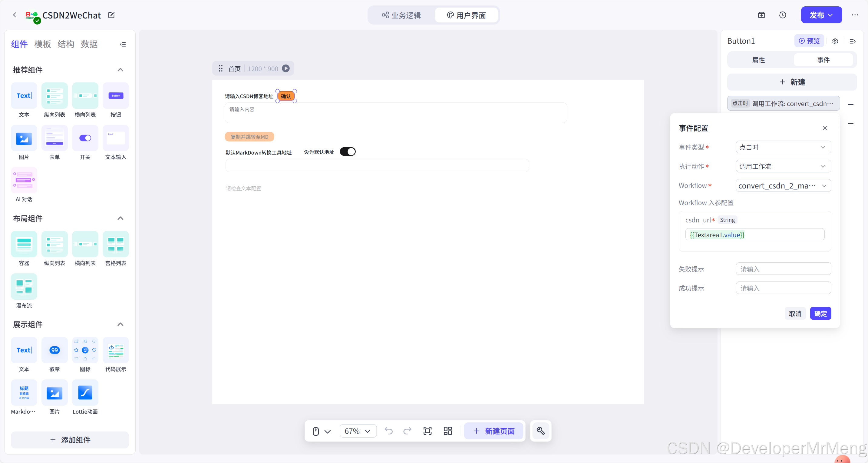
Task: Click the 添加组件 button
Action: [70, 440]
